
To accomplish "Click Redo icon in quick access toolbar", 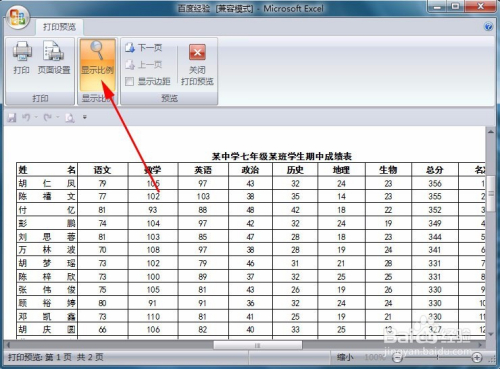I will (47, 117).
